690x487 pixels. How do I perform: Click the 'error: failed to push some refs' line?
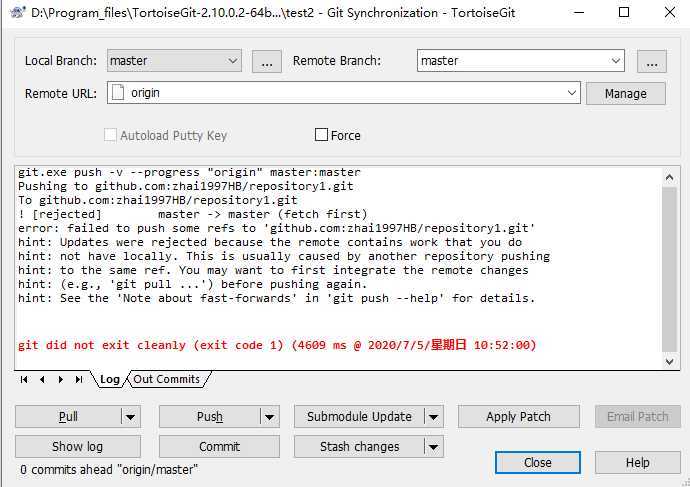pos(276,228)
